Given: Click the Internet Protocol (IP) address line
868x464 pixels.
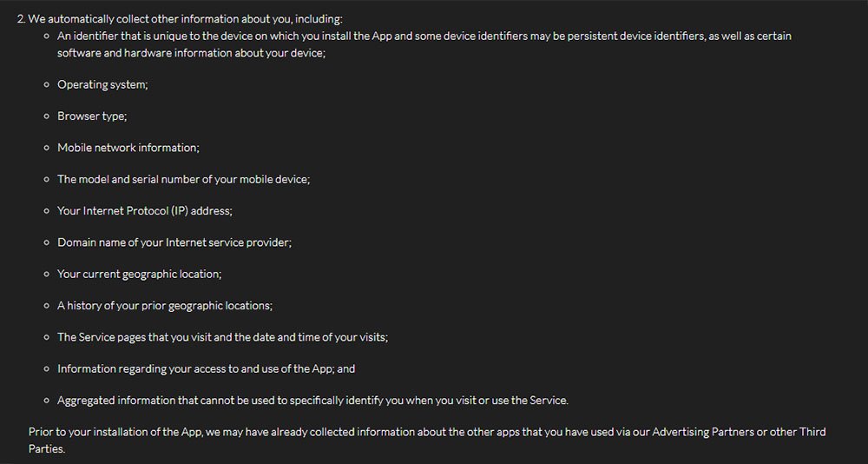Looking at the screenshot, I should [x=145, y=211].
